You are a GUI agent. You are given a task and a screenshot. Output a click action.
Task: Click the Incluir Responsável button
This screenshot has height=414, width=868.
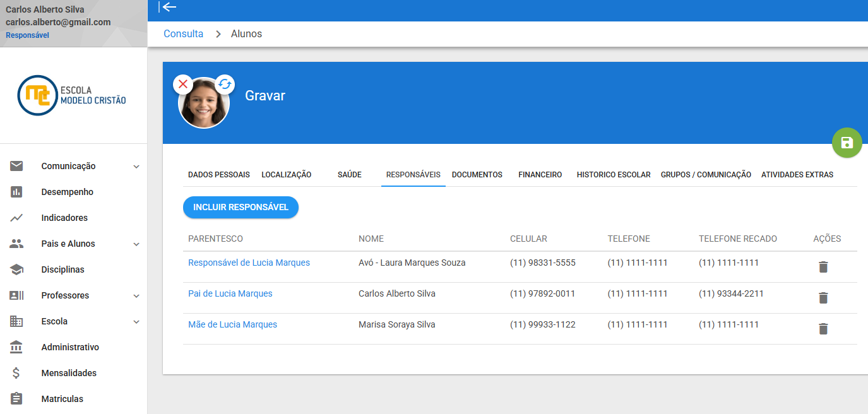click(x=241, y=206)
